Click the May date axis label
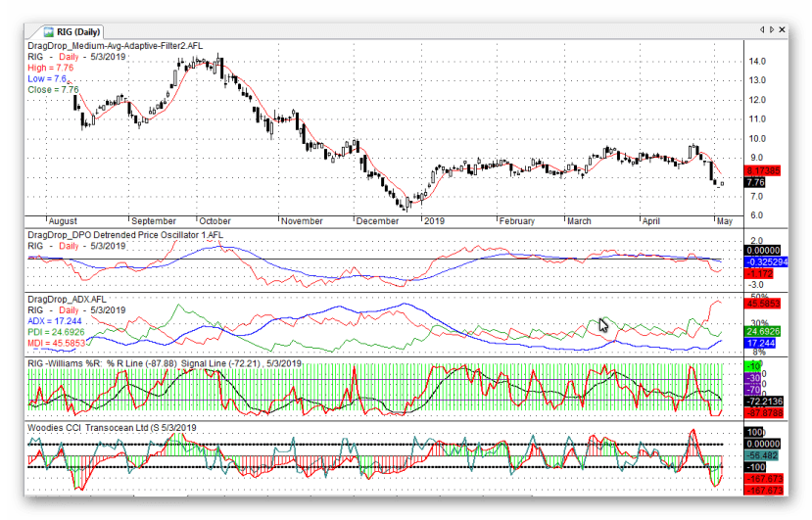The height and width of the screenshot is (520, 812). point(725,221)
